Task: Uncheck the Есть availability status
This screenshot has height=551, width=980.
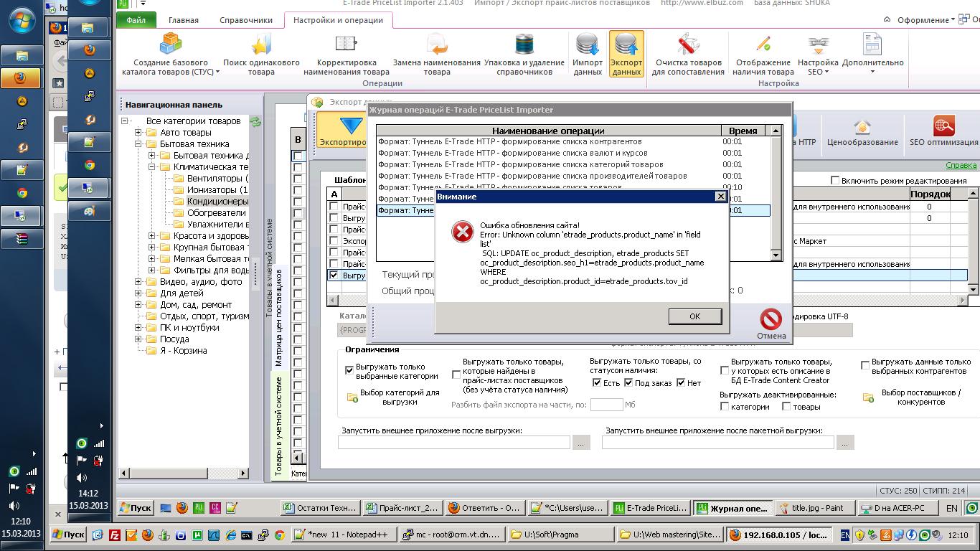Action: click(596, 383)
